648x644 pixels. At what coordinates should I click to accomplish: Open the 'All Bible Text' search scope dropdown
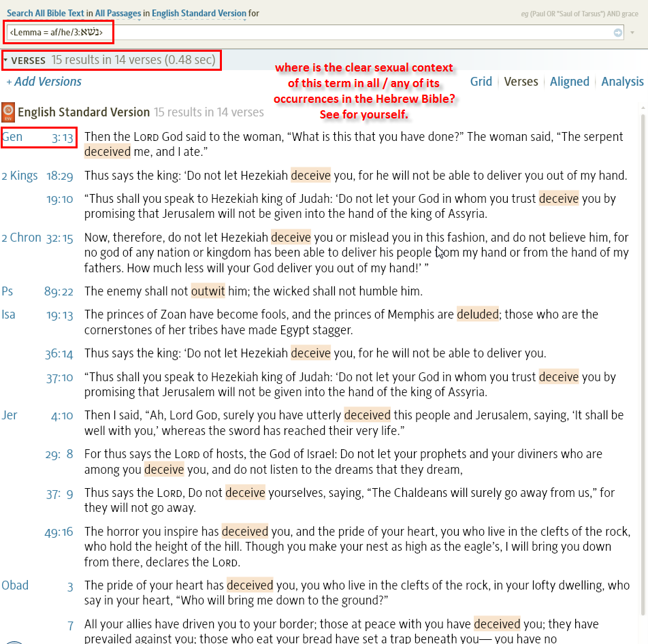(x=55, y=14)
